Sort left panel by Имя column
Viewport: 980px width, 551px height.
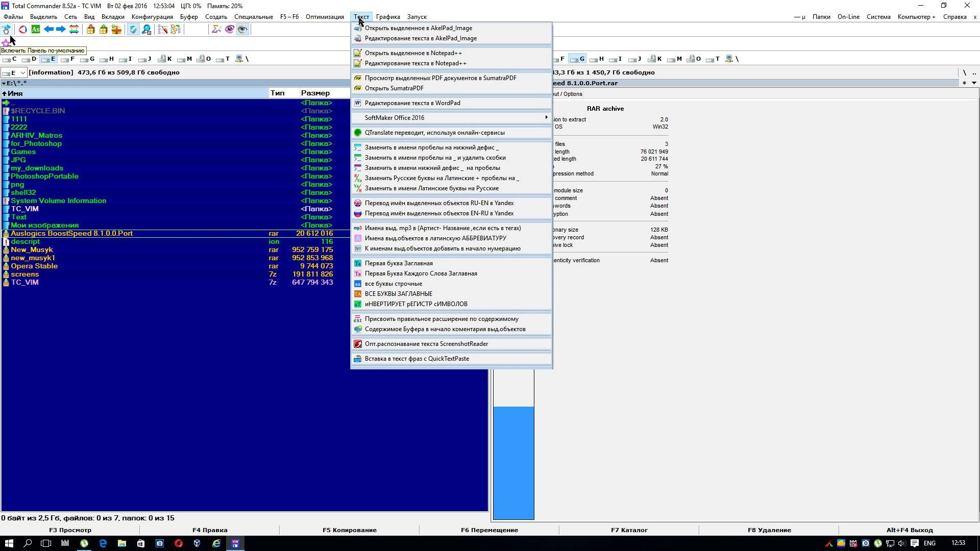pyautogui.click(x=135, y=93)
